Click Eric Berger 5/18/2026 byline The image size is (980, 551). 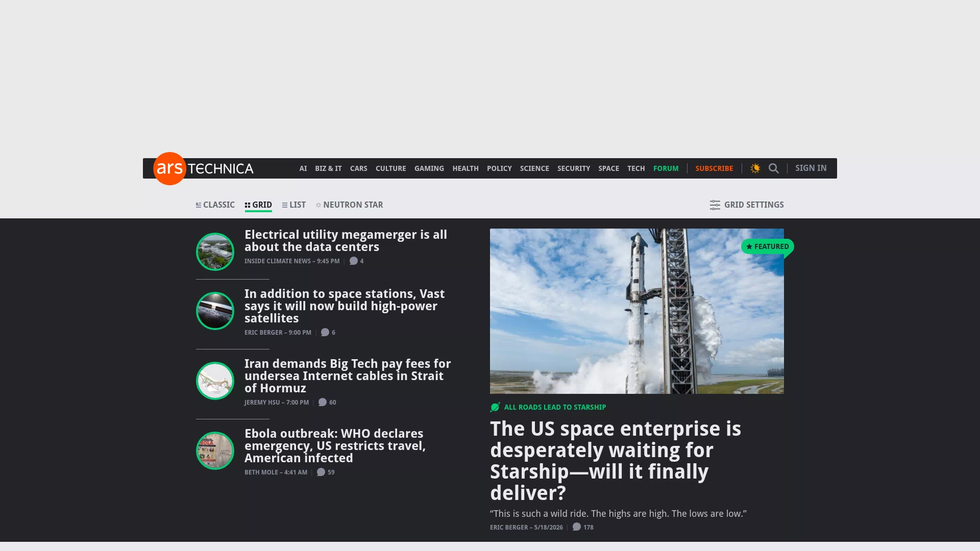526,528
